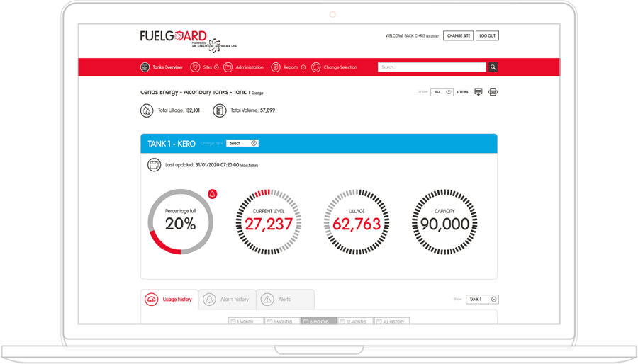The image size is (638, 364).
Task: Click the 'Total Volume: 57,899' text
Action: coord(252,110)
